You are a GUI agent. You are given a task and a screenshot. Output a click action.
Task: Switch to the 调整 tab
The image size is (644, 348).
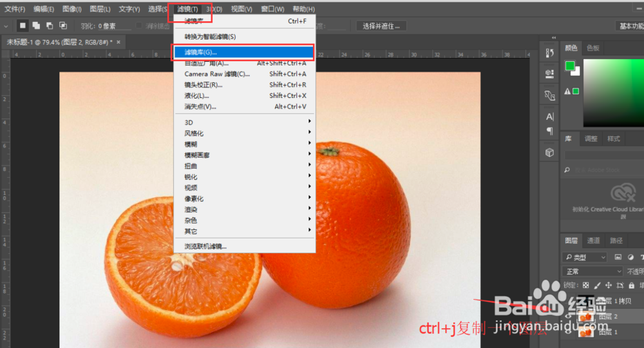click(x=591, y=139)
